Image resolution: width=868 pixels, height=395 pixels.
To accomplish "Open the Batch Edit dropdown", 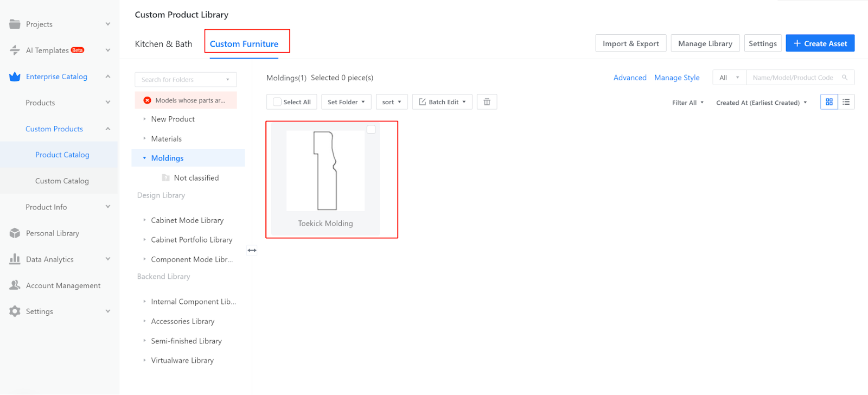I will tap(442, 102).
